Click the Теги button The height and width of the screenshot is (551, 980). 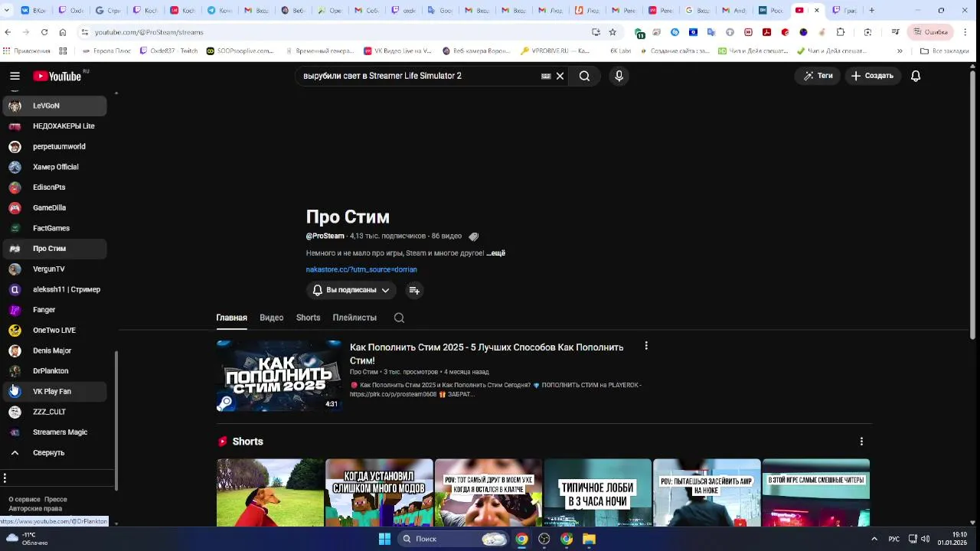point(818,76)
